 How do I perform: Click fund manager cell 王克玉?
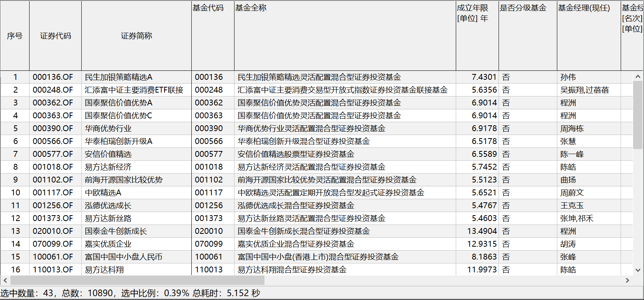(589, 205)
